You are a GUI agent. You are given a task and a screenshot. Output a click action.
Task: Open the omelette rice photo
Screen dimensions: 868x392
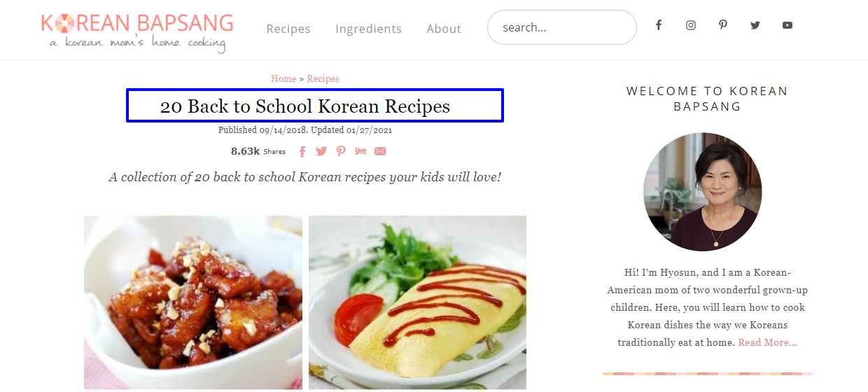click(x=417, y=302)
